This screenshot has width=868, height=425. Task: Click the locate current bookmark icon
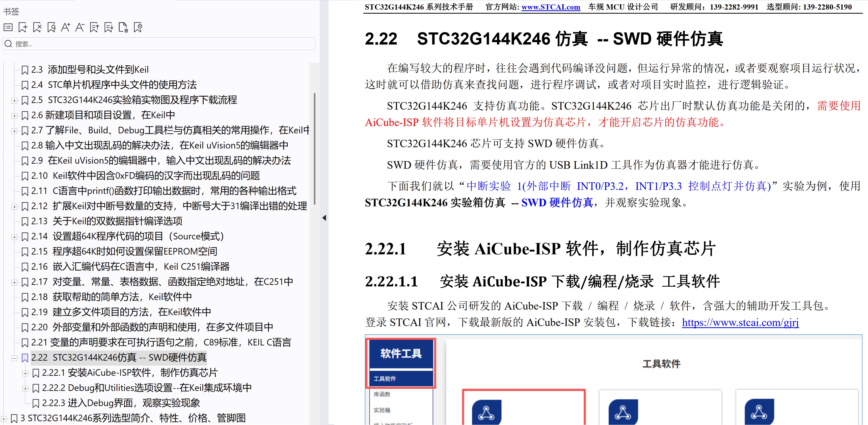[x=138, y=27]
